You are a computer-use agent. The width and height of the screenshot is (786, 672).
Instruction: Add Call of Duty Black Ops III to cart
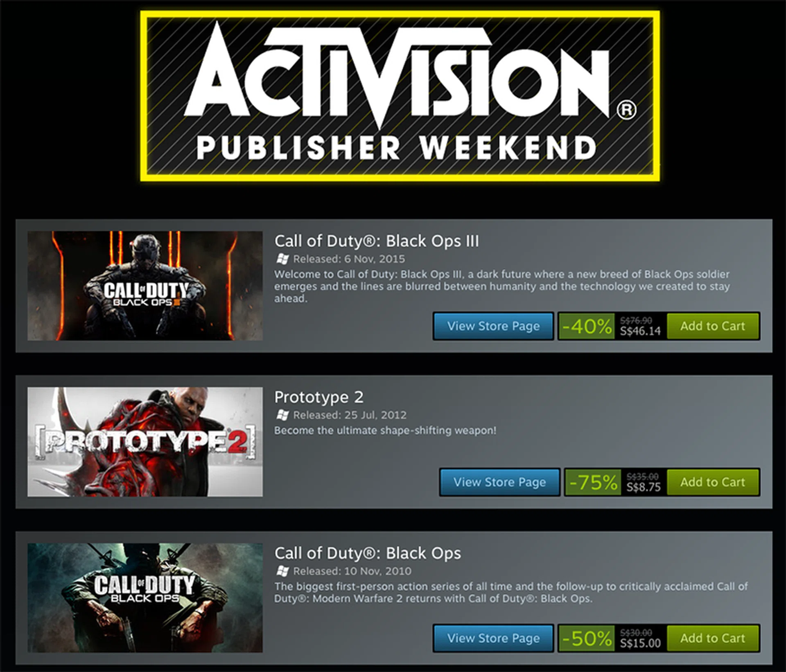(713, 326)
